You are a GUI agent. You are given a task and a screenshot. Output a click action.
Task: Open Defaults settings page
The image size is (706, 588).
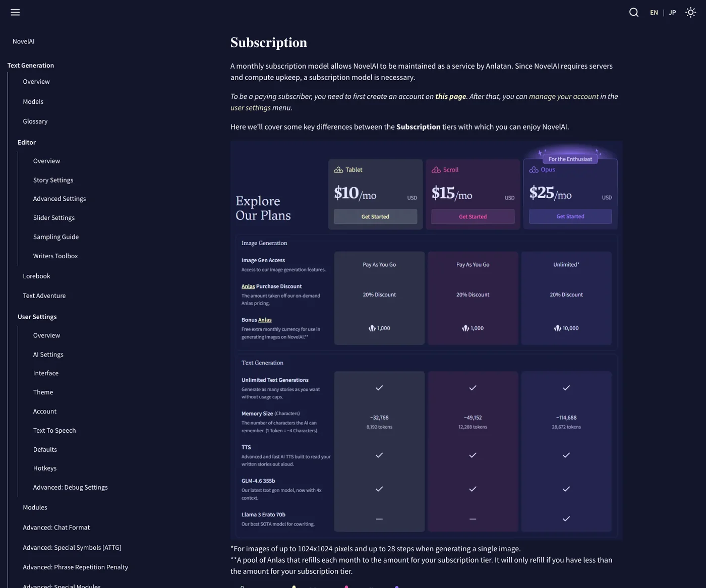[45, 450]
